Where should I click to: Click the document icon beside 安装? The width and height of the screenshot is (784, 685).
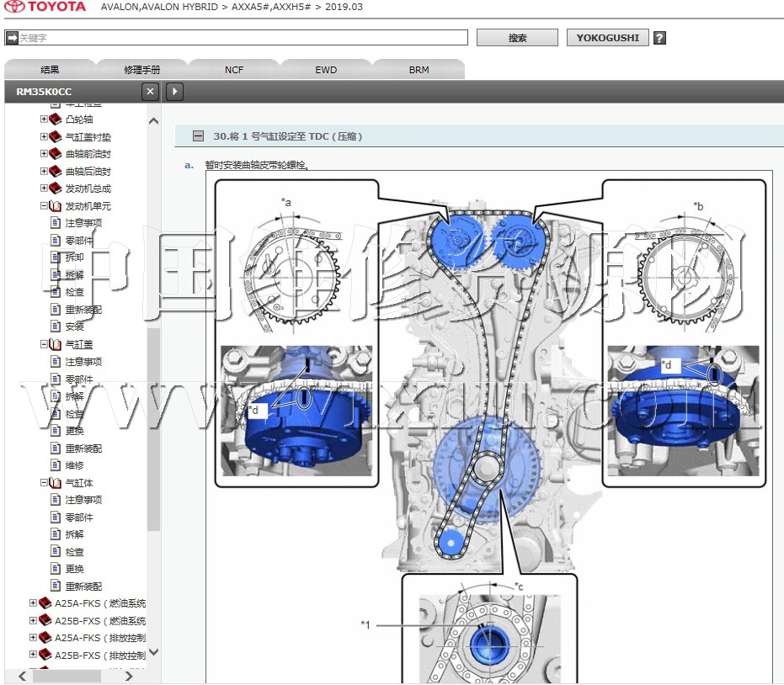(x=56, y=327)
